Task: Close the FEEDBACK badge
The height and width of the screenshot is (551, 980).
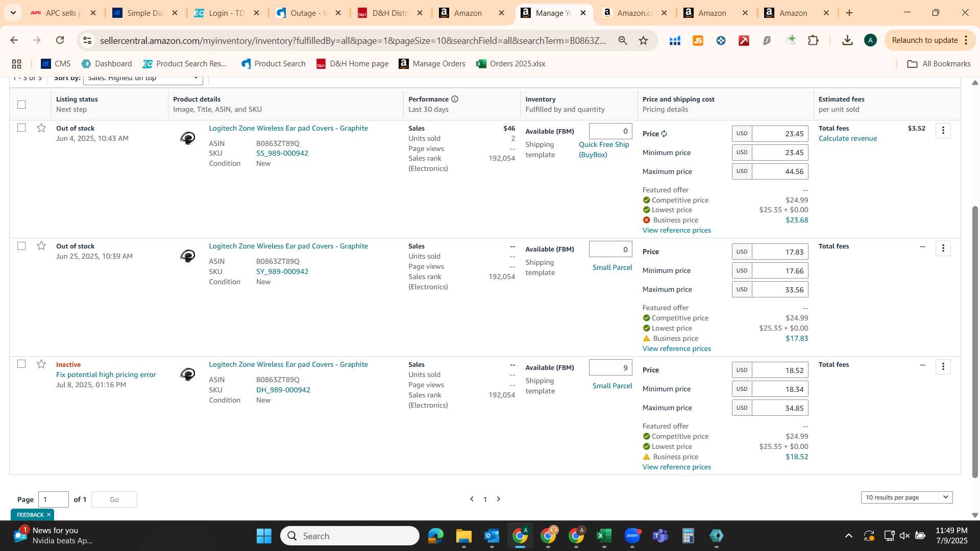Action: point(48,515)
